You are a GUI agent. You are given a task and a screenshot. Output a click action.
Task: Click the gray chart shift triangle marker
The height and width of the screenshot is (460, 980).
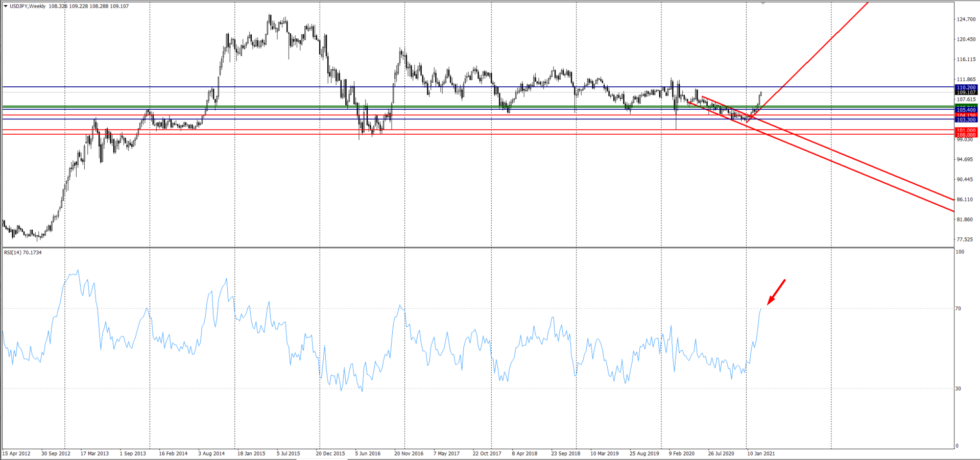[763, 3]
